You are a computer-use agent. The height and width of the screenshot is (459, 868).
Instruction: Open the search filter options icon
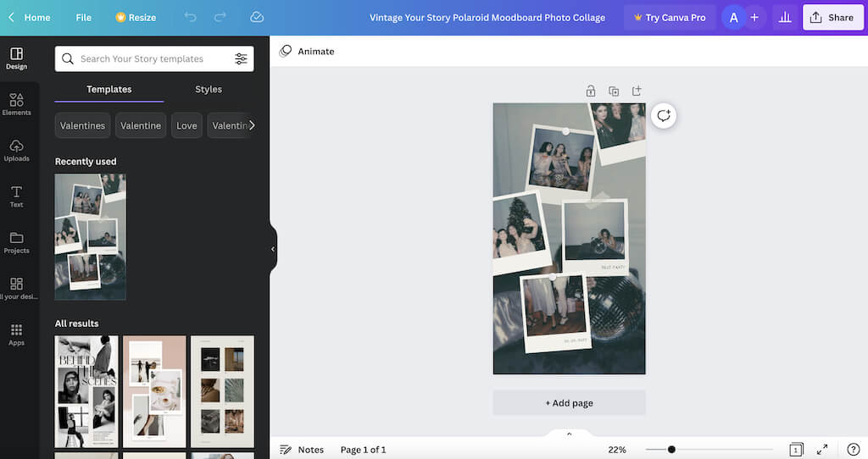coord(241,59)
